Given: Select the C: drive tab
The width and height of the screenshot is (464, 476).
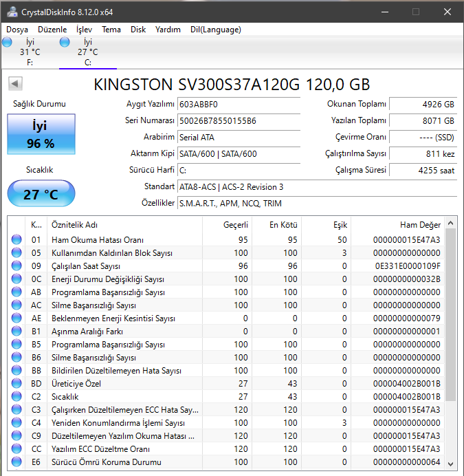Looking at the screenshot, I should (88, 52).
